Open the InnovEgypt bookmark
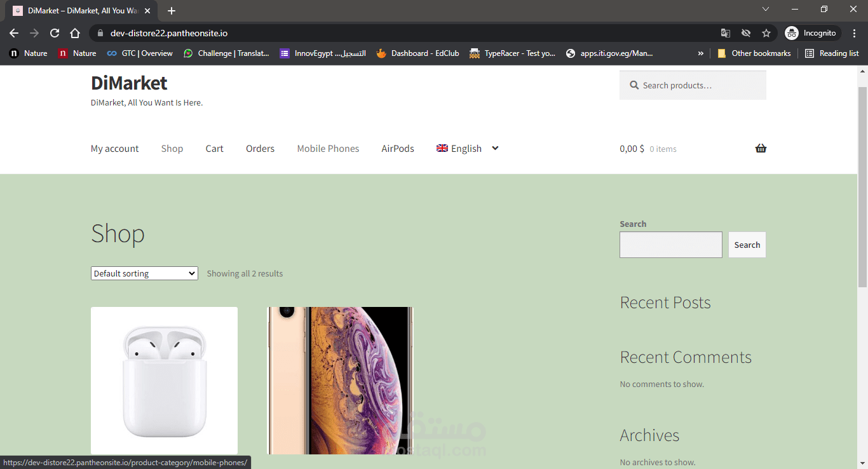 click(x=323, y=53)
